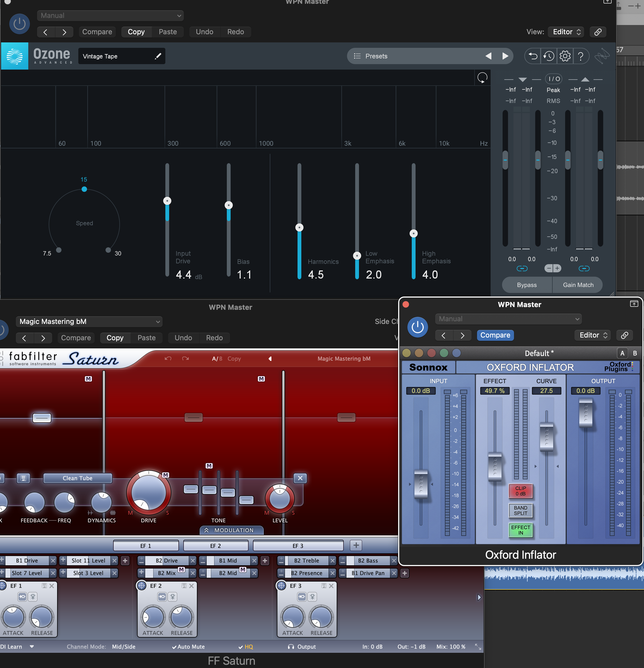Toggle Auto Mute checkbox
The width and height of the screenshot is (644, 668).
[188, 647]
